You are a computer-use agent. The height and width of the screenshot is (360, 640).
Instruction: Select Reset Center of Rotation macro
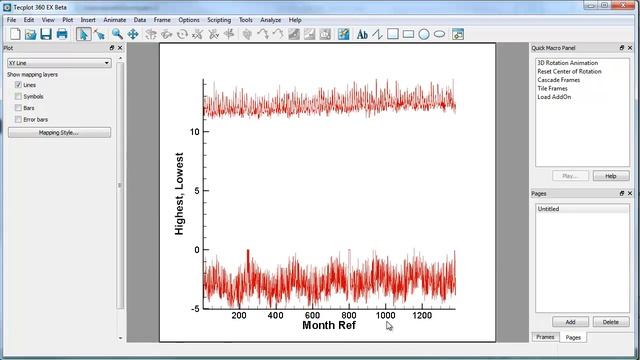point(569,71)
